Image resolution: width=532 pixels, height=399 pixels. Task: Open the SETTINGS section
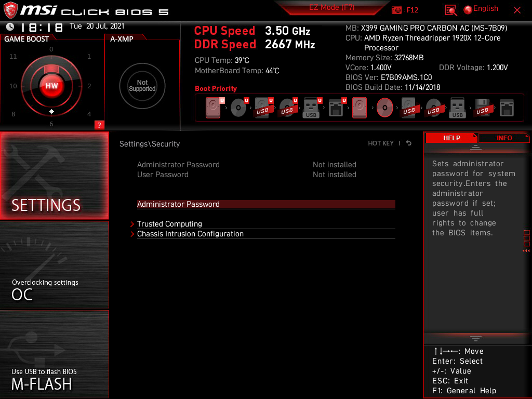[54, 175]
